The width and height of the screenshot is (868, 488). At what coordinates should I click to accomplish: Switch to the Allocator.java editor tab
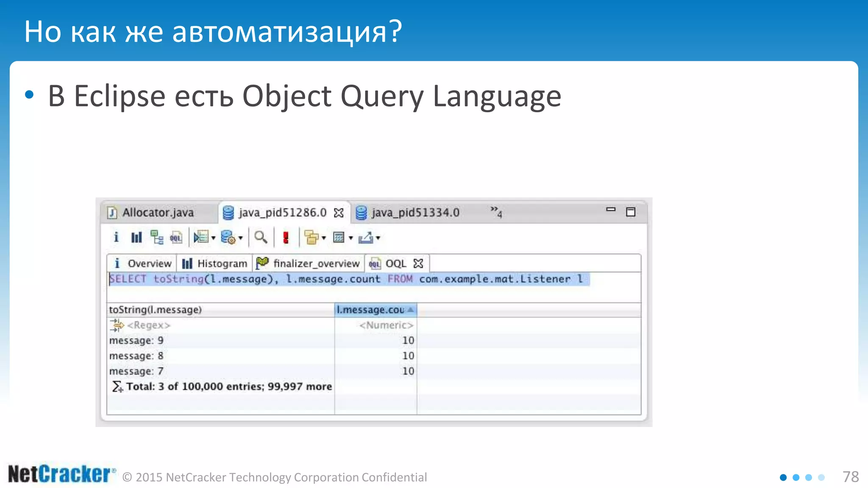(158, 212)
